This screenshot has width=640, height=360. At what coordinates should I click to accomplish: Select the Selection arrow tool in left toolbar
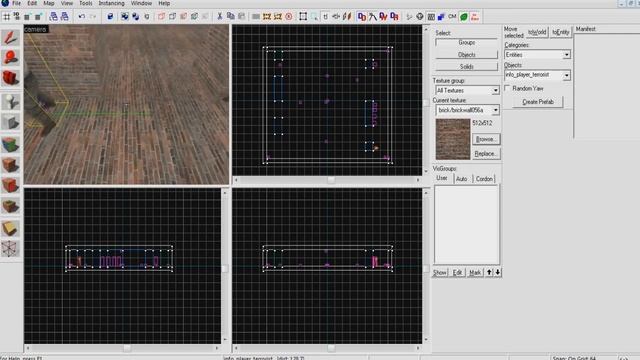coord(11,38)
